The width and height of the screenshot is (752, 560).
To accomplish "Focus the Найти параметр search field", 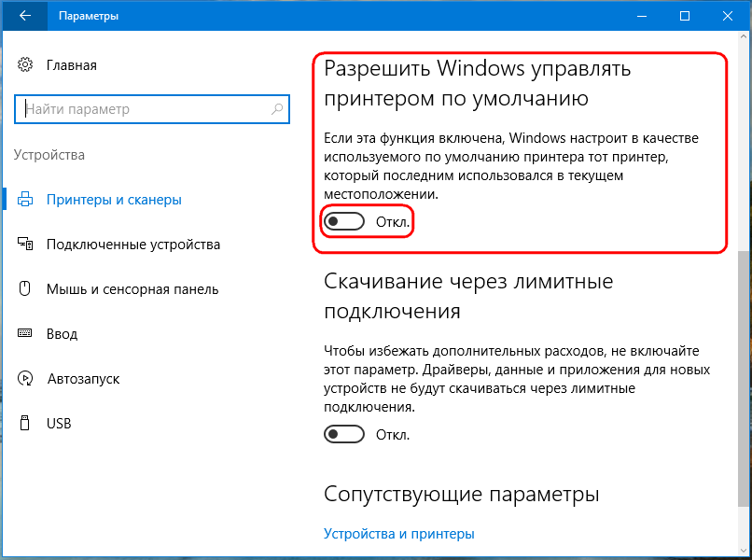I will [x=152, y=109].
